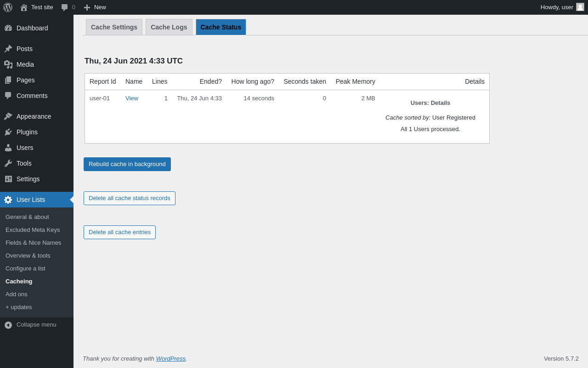Click the Version 5.7.2 footer text
This screenshot has height=368, width=588.
pos(561,358)
